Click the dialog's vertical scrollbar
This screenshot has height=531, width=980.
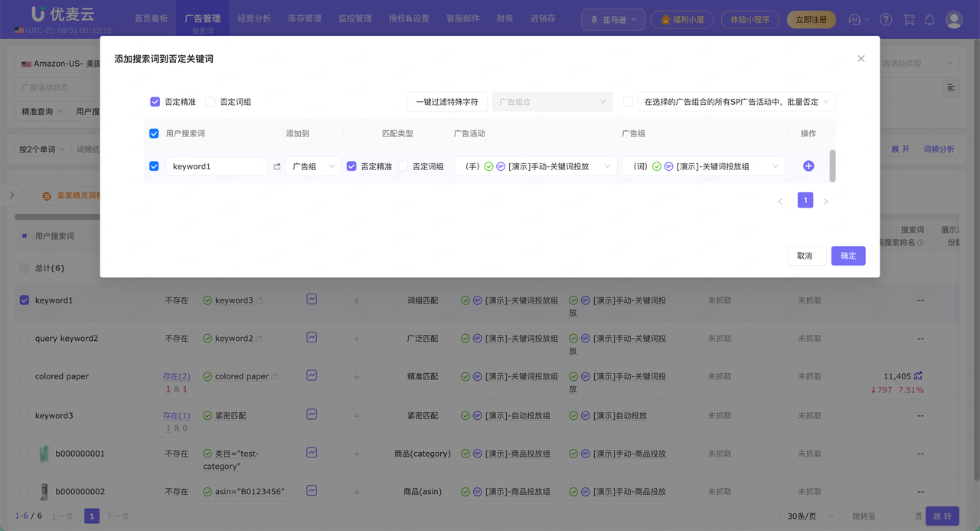tap(832, 166)
